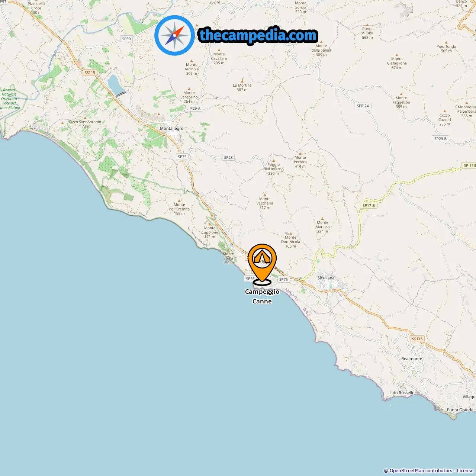
Task: Click the SP30 road shield
Action: [x=126, y=39]
